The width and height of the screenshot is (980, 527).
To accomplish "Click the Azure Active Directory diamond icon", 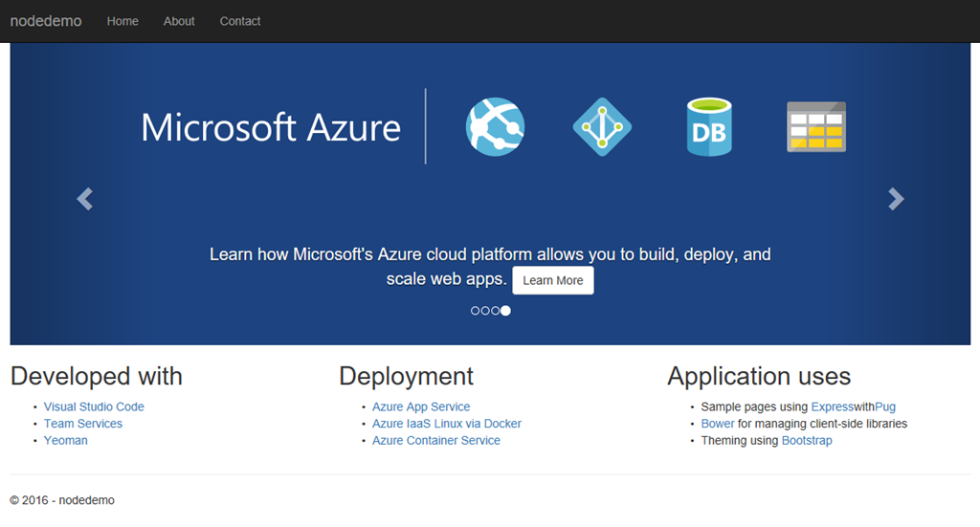I will (x=602, y=126).
